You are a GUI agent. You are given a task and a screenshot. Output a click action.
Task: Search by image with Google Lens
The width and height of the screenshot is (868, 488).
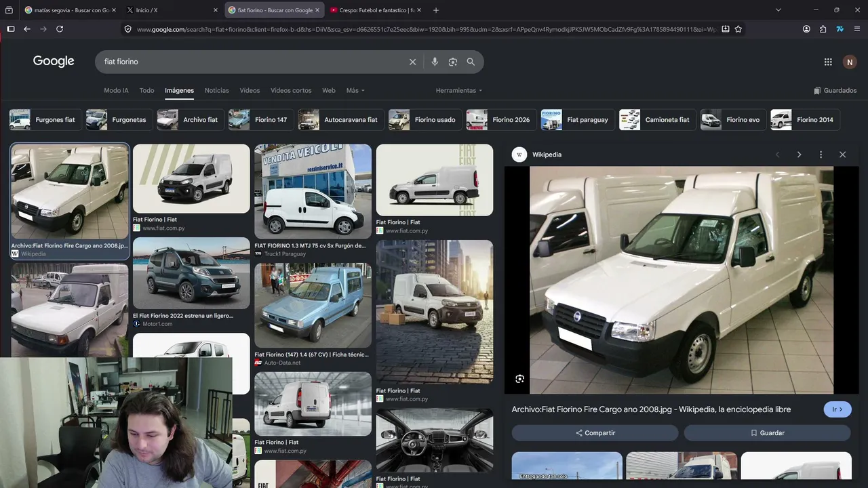tap(453, 62)
